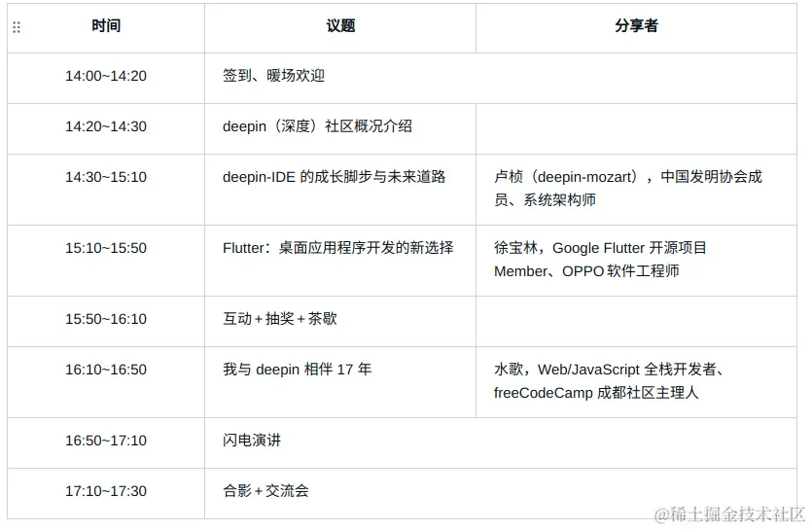
Task: Click the 稀土掘金技术社区 watermark
Action: (729, 514)
